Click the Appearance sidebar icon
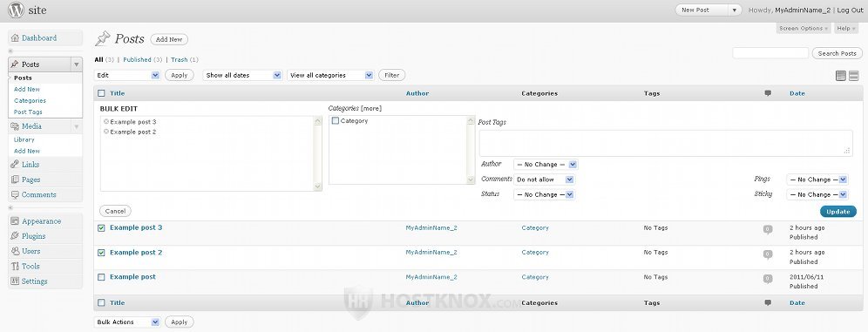 pyautogui.click(x=15, y=221)
